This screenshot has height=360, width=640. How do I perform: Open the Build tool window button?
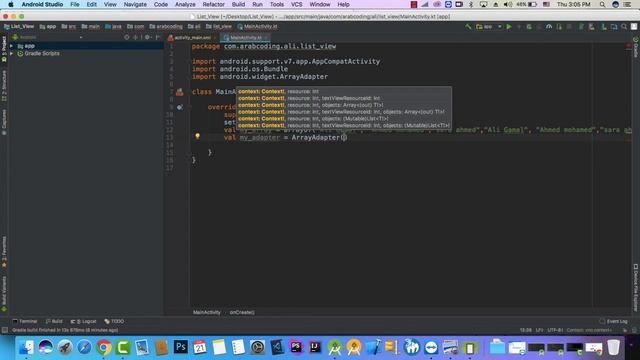point(54,321)
